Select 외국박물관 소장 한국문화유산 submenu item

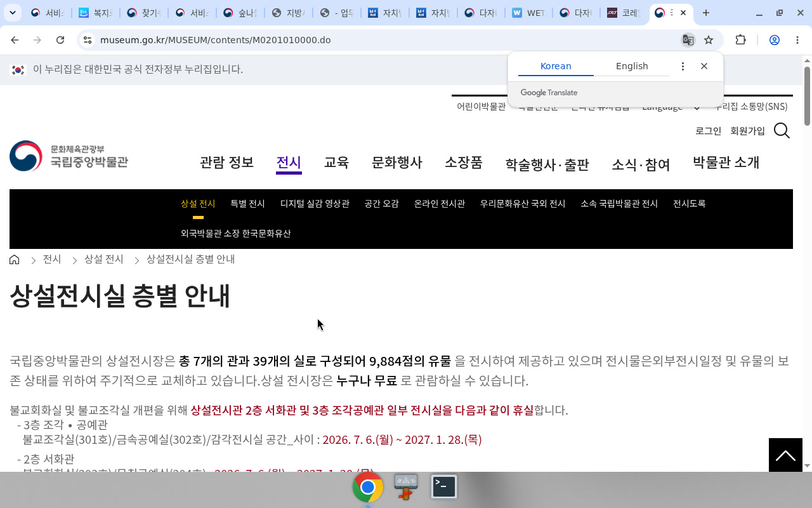point(235,234)
